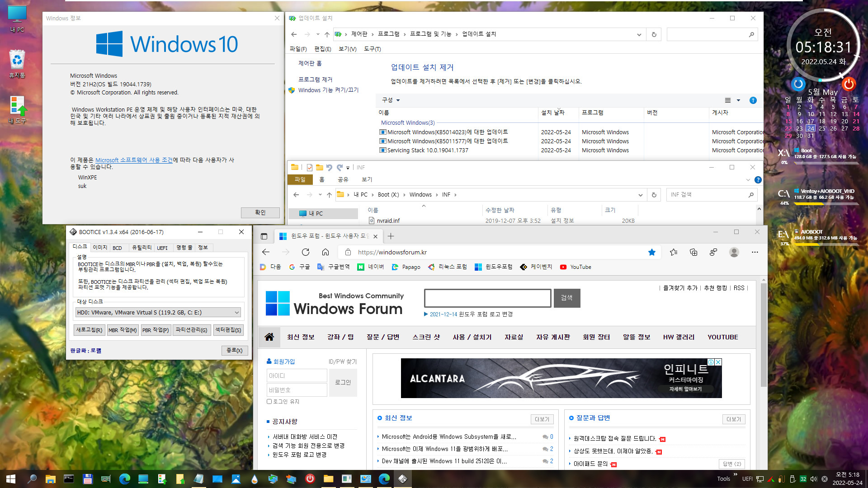Switch to BCD tab in BOOTICE
Viewport: 868px width, 488px height.
(x=117, y=248)
